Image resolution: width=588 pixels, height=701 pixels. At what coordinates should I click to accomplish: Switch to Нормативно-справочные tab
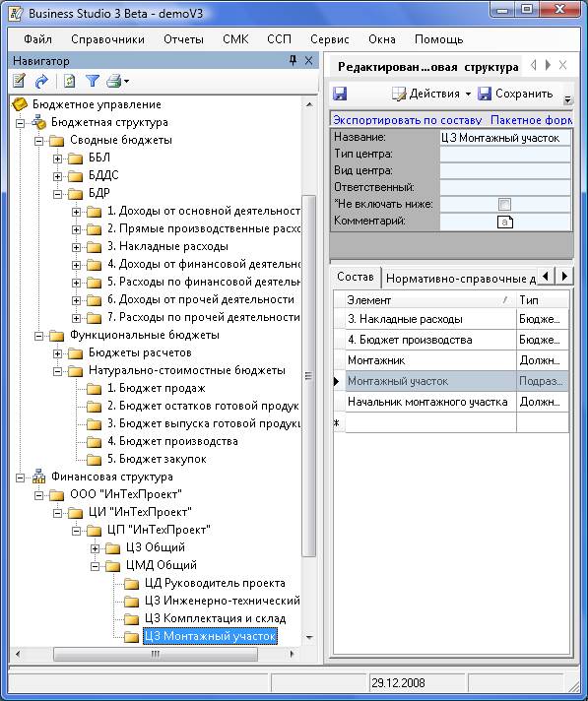pos(460,279)
